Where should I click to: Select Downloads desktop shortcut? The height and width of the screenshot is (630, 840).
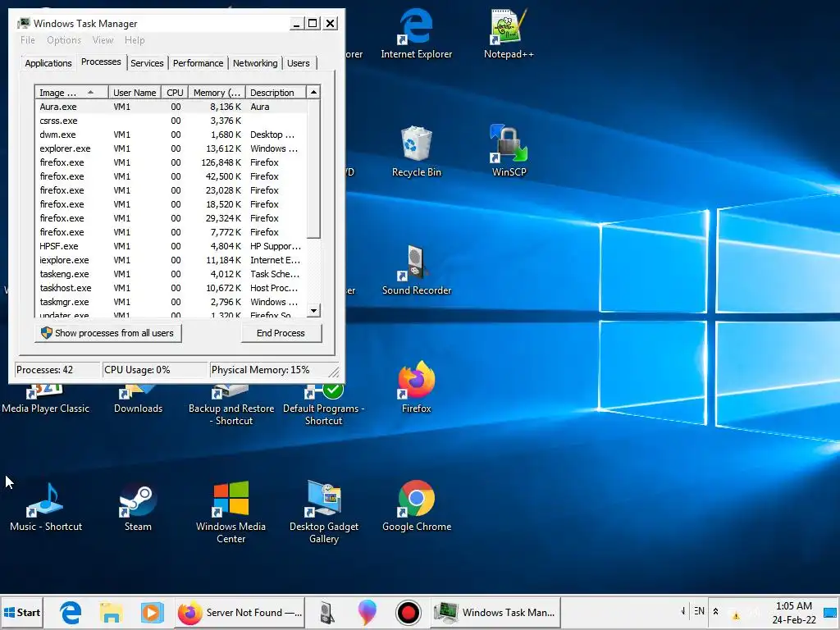tap(138, 400)
